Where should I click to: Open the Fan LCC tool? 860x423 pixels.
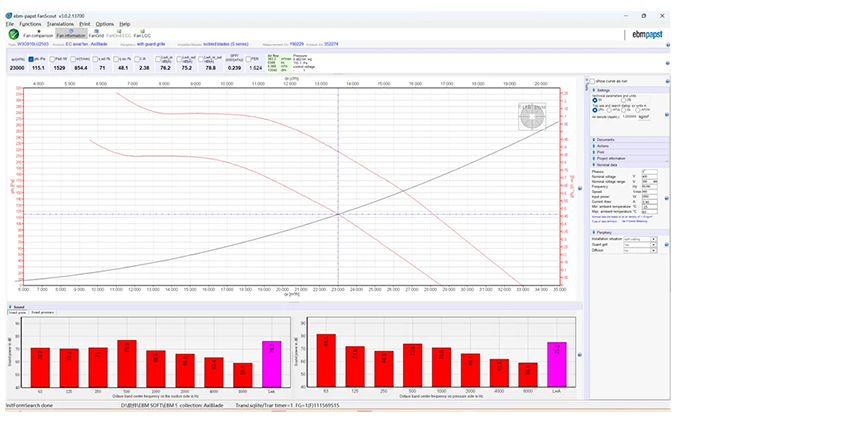tap(142, 33)
